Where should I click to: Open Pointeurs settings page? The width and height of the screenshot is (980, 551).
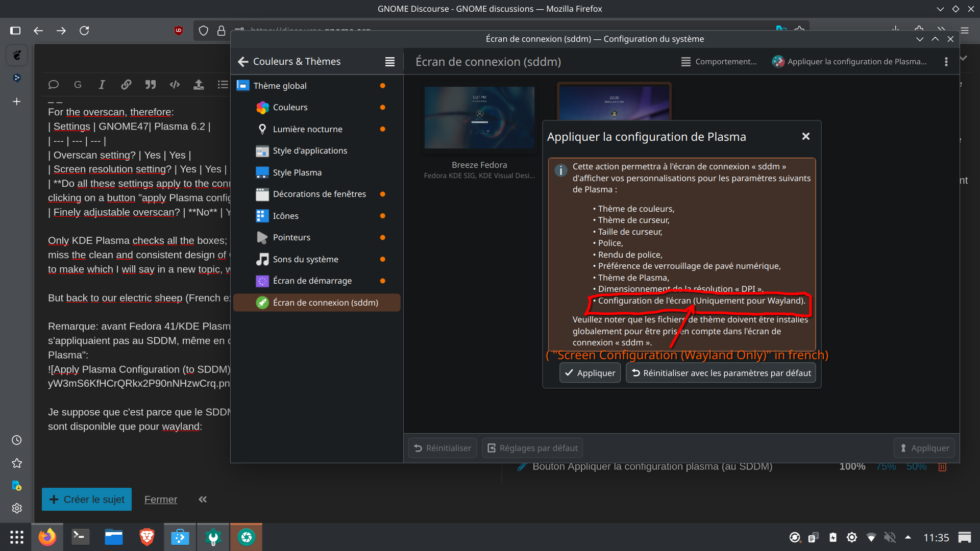coord(316,237)
